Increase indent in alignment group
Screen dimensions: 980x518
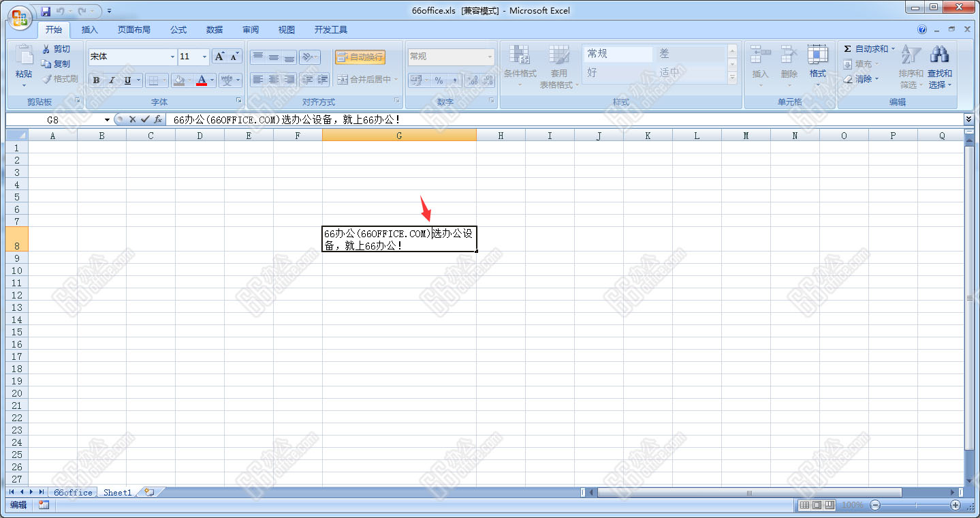tap(323, 80)
